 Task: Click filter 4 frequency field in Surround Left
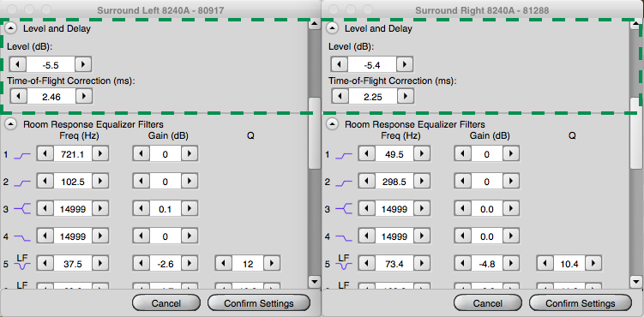pyautogui.click(x=73, y=236)
